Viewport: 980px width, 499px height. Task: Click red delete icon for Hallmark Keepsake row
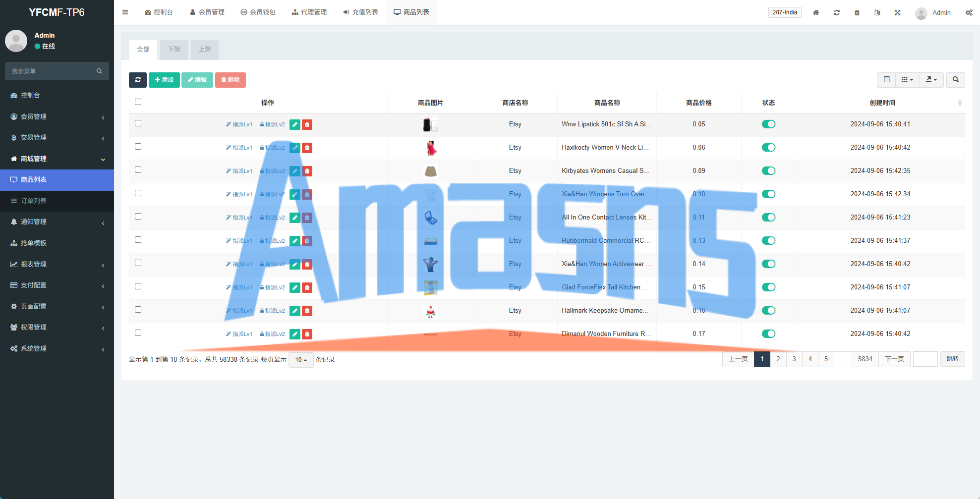307,311
